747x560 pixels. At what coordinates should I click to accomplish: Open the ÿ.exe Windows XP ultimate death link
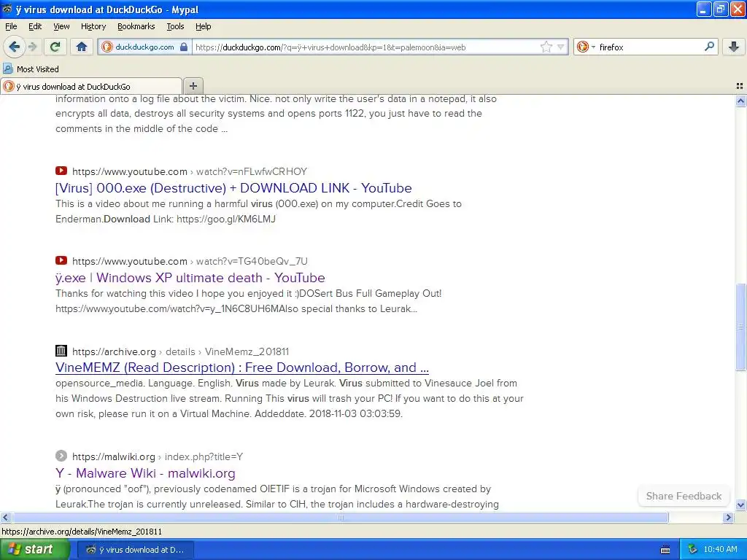(190, 278)
